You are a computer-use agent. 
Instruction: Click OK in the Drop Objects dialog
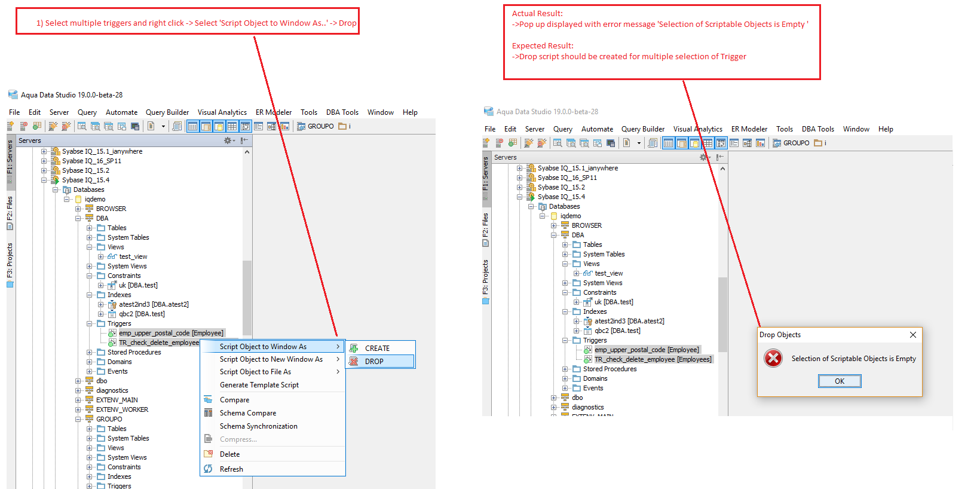coord(840,381)
